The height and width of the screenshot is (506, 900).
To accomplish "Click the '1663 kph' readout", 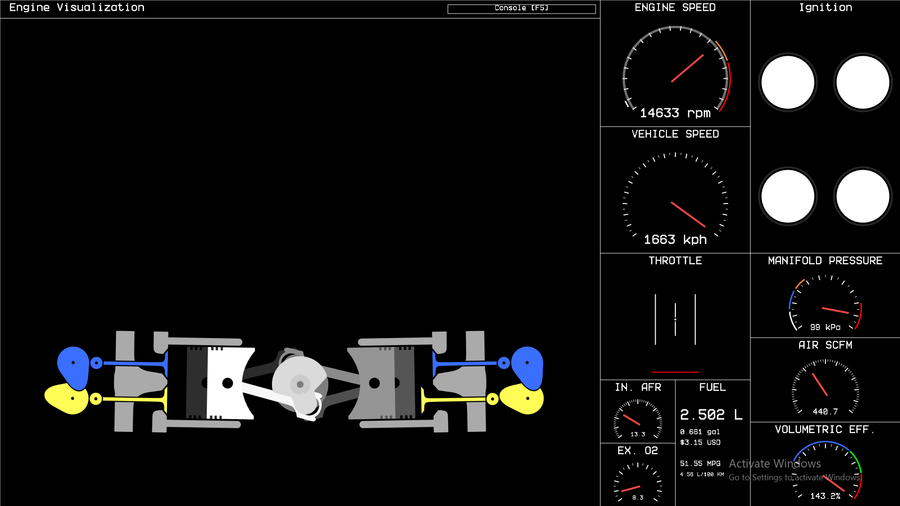I will coord(675,240).
